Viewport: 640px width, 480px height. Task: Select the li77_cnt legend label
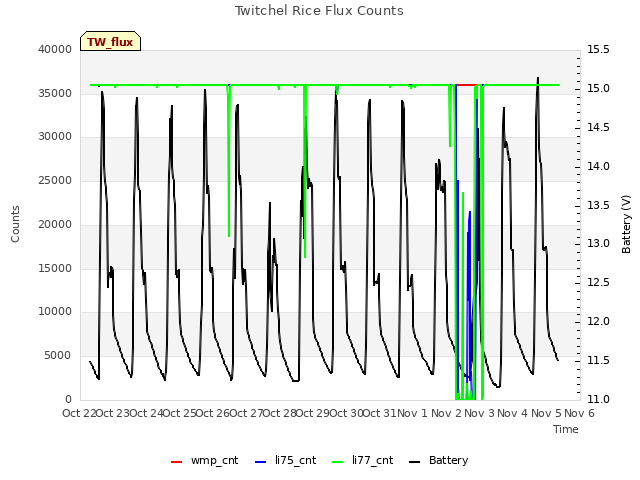click(373, 460)
